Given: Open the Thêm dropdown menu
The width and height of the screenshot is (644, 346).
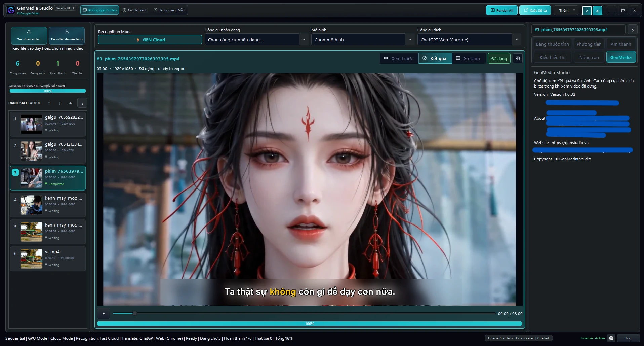Looking at the screenshot, I should [x=566, y=10].
